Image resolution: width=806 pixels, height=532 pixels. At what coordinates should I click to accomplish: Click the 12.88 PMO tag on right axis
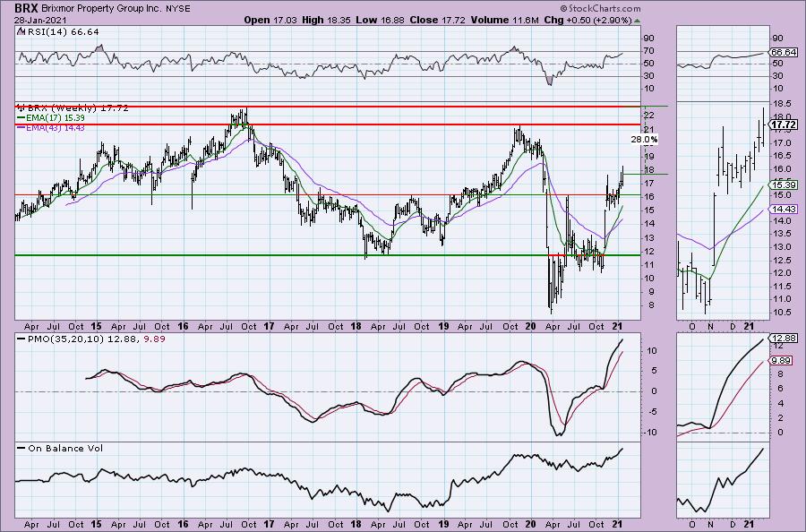785,338
